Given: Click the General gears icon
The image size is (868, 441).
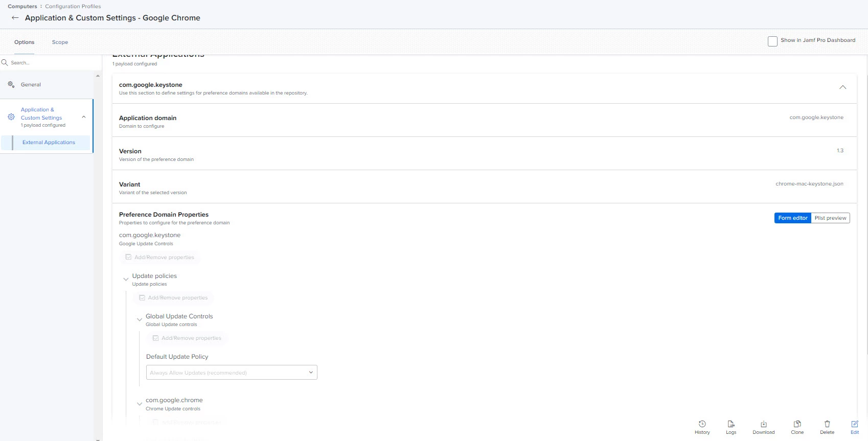Looking at the screenshot, I should (11, 84).
